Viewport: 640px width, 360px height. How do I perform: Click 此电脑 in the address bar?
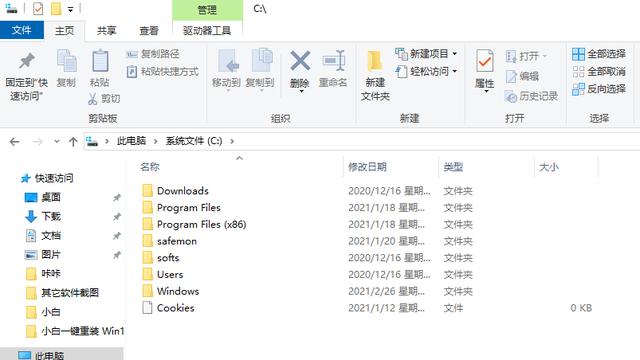point(131,141)
